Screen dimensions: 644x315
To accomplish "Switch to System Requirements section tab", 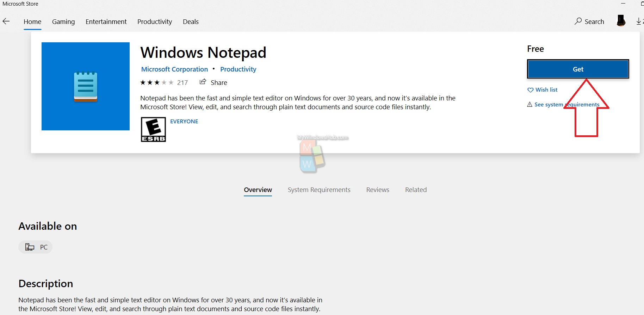I will [319, 190].
